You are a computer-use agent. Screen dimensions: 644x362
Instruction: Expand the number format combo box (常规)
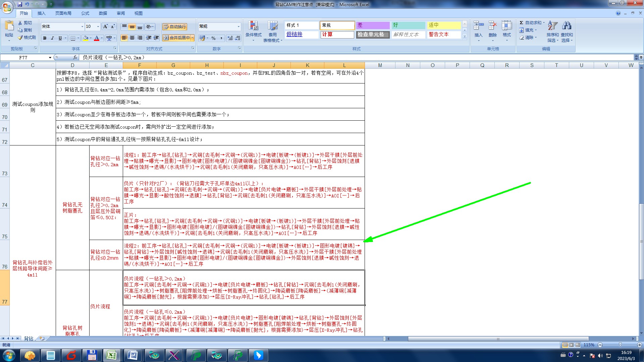(x=238, y=26)
